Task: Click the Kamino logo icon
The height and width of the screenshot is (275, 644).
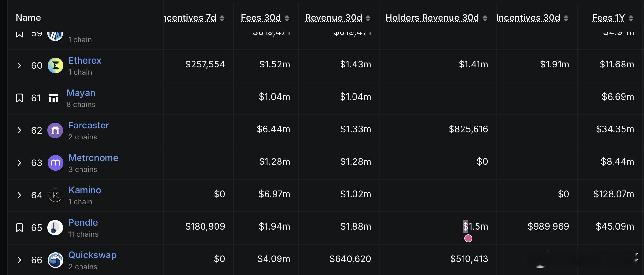Action: [x=56, y=195]
